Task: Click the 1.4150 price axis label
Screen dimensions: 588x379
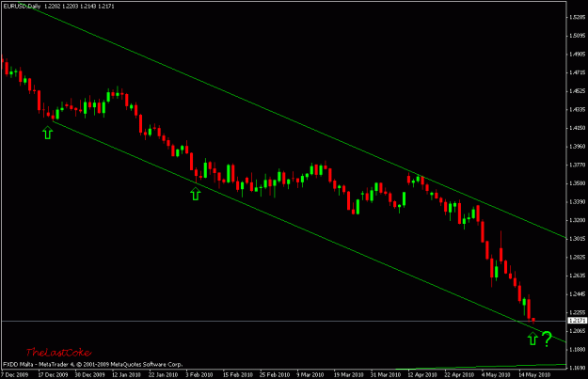Action: point(577,128)
